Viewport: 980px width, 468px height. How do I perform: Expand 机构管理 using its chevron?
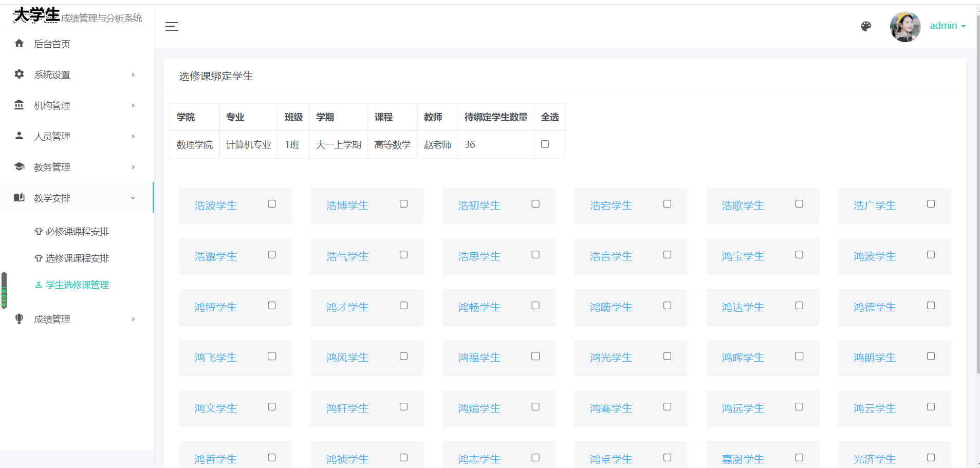(x=133, y=105)
